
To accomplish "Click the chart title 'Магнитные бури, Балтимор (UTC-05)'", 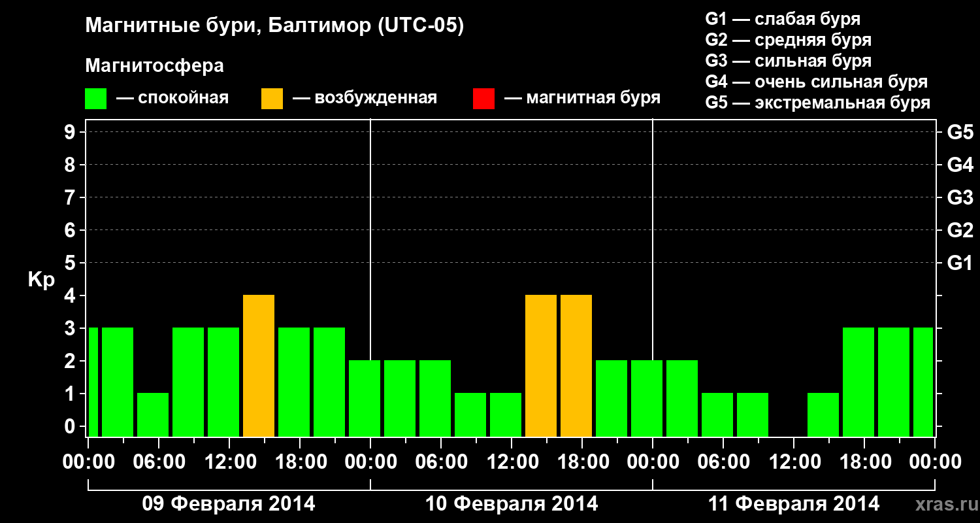I will tap(274, 27).
